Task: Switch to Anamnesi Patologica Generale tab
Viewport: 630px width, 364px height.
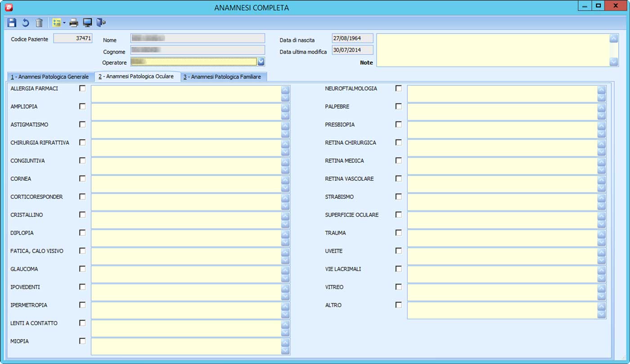Action: (x=50, y=77)
